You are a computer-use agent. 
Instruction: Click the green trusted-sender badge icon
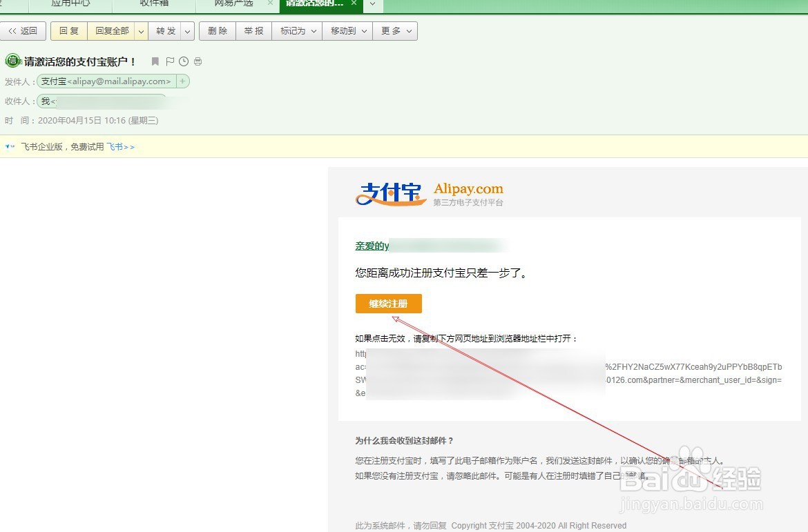(x=12, y=61)
